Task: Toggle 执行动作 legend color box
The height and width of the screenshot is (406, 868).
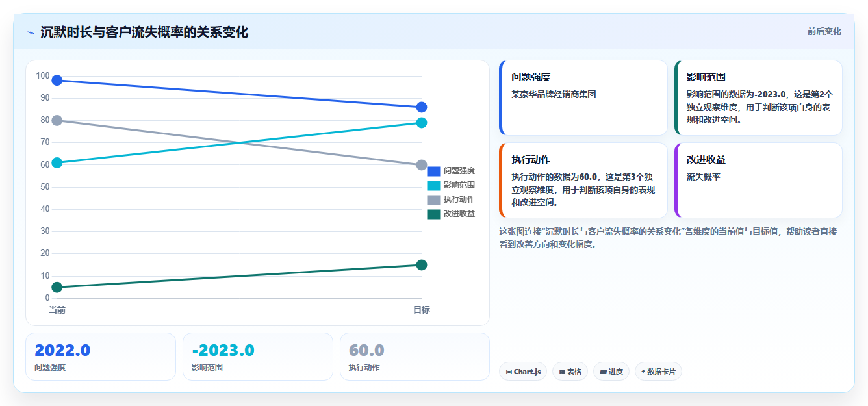Action: 434,199
